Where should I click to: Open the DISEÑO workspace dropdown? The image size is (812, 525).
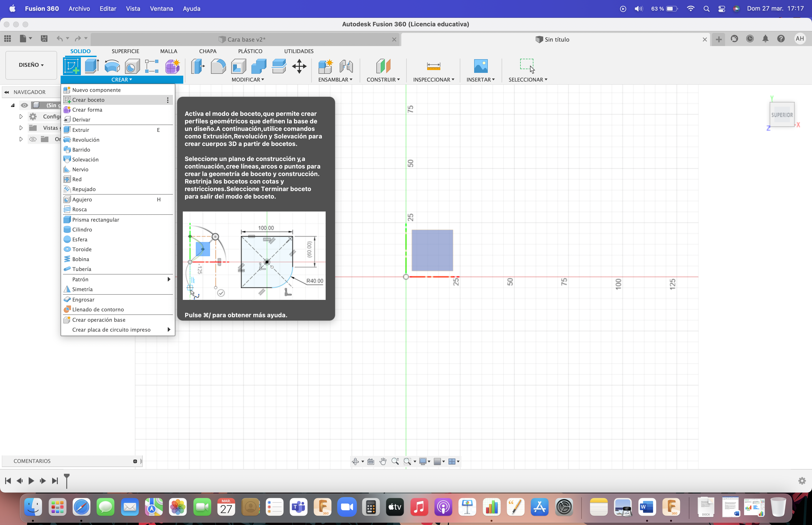31,65
